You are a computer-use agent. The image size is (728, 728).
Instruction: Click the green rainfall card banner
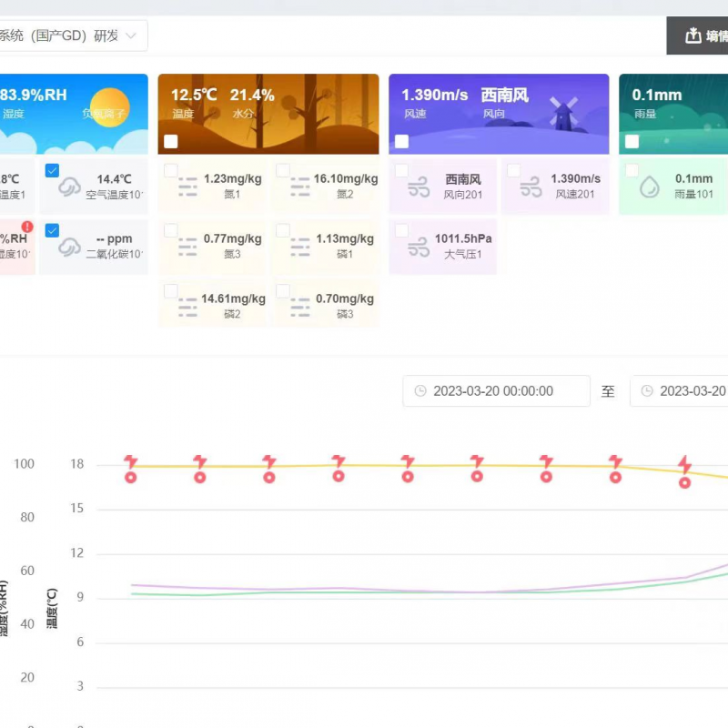(673, 114)
